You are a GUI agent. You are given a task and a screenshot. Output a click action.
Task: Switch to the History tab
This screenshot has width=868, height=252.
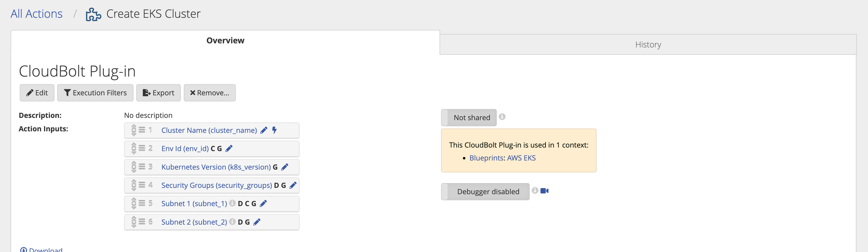(x=648, y=45)
